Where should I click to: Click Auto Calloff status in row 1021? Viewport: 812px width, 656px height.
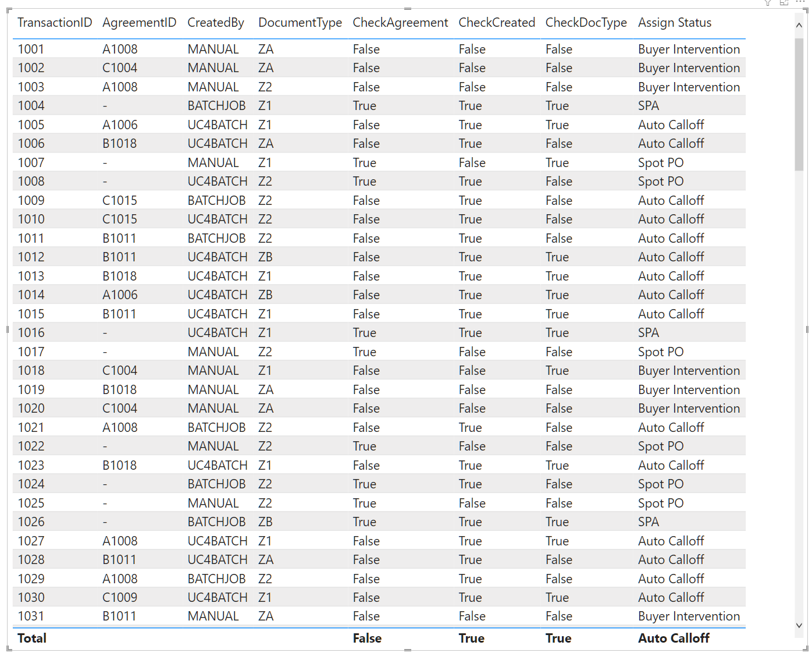(x=671, y=428)
